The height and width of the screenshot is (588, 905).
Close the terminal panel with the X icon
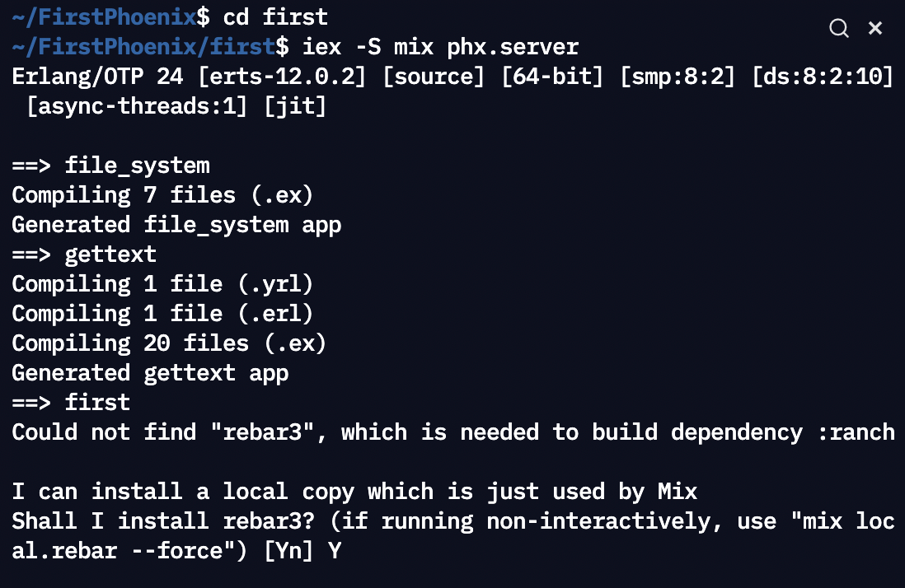point(875,28)
